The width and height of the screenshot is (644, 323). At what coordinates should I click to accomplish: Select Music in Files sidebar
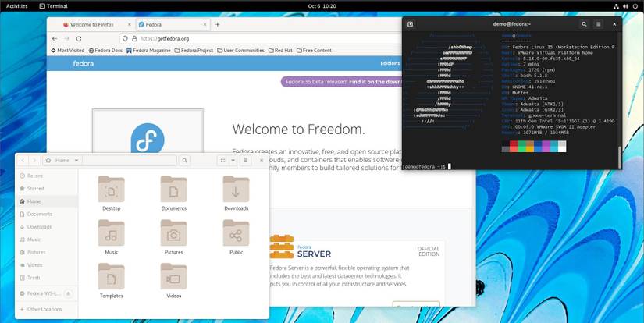[46, 240]
